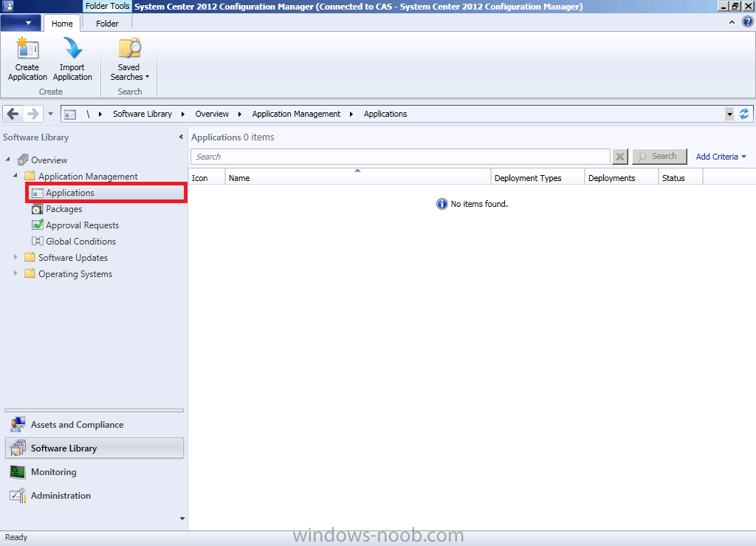
Task: Sort by the Status column header
Action: tap(680, 177)
